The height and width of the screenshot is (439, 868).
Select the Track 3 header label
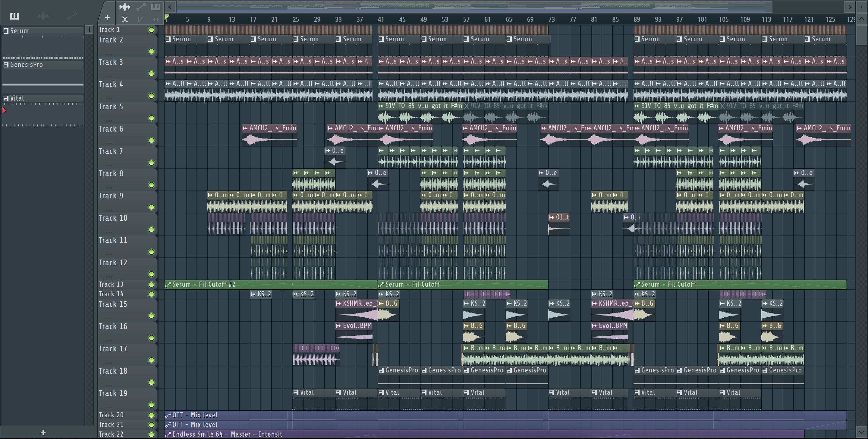point(111,62)
